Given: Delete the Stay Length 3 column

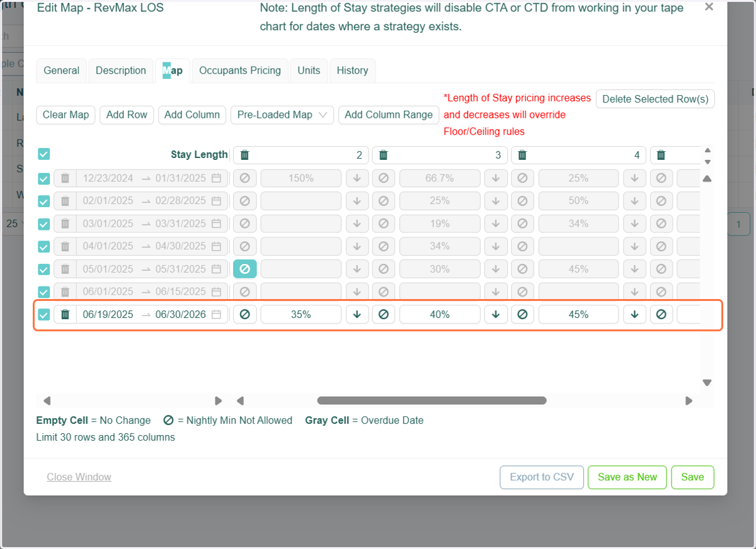Looking at the screenshot, I should [384, 155].
